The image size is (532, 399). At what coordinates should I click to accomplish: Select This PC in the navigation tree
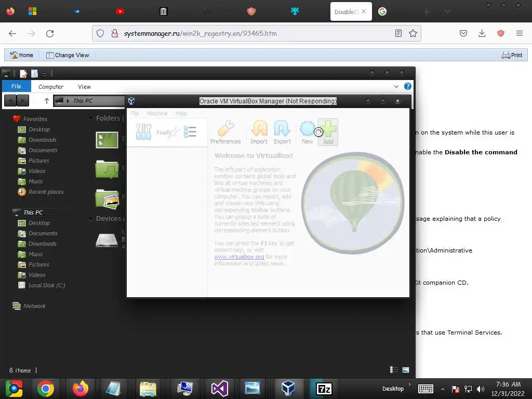click(x=33, y=212)
